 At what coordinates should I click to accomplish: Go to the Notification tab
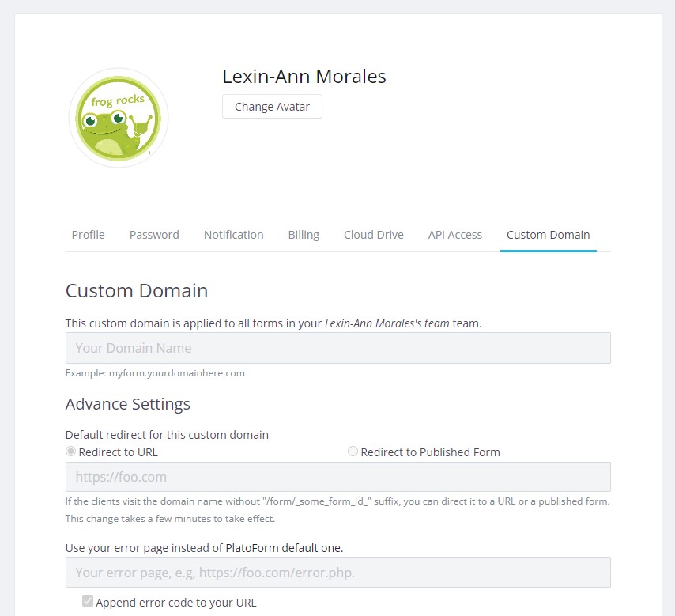pyautogui.click(x=233, y=235)
